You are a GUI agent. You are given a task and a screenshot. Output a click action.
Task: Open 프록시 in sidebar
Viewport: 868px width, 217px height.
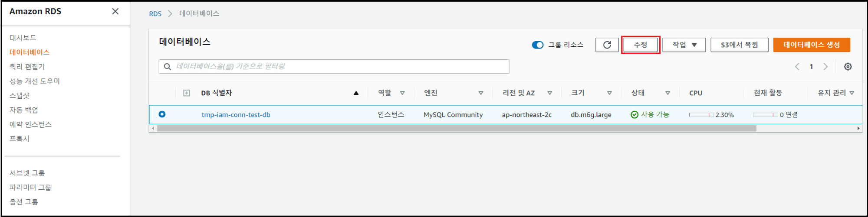[20, 139]
